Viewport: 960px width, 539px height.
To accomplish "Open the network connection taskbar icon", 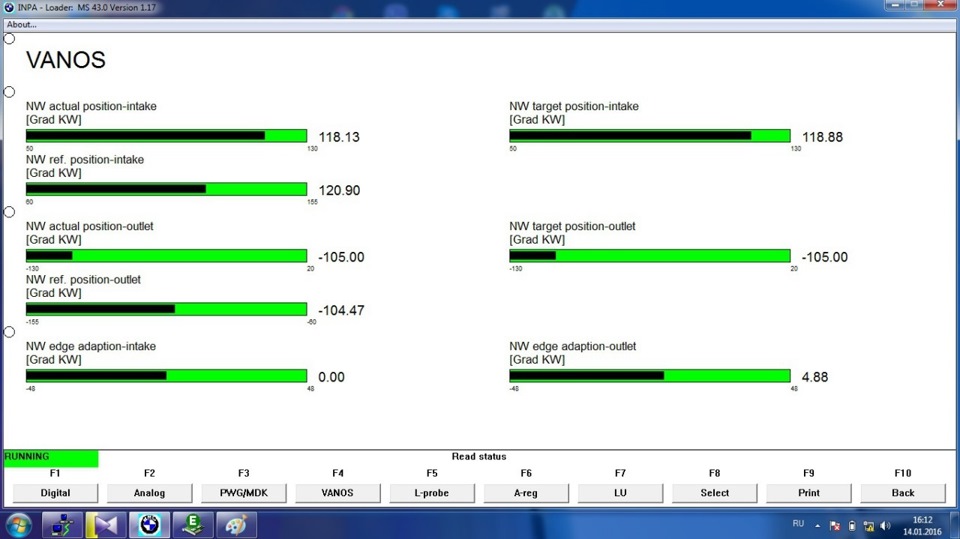I will click(x=62, y=525).
